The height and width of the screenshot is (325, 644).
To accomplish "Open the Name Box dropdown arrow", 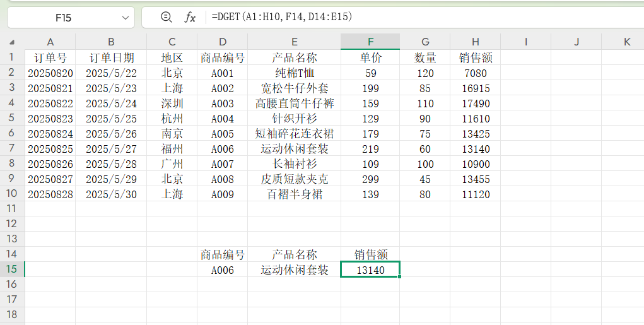I will point(126,18).
